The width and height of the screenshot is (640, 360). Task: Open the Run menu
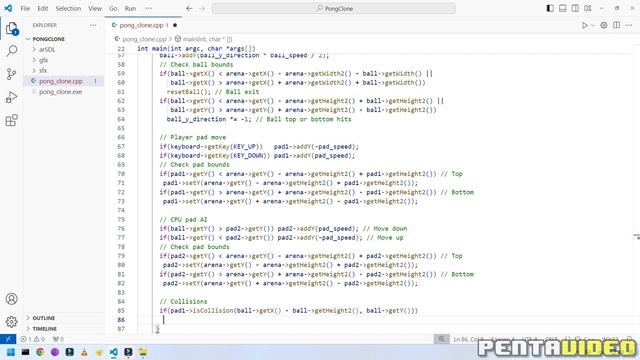(130, 8)
